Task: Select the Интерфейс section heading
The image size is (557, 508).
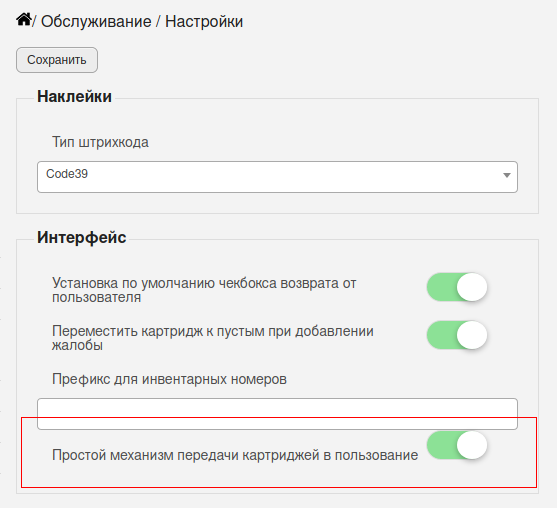Action: pyautogui.click(x=82, y=237)
